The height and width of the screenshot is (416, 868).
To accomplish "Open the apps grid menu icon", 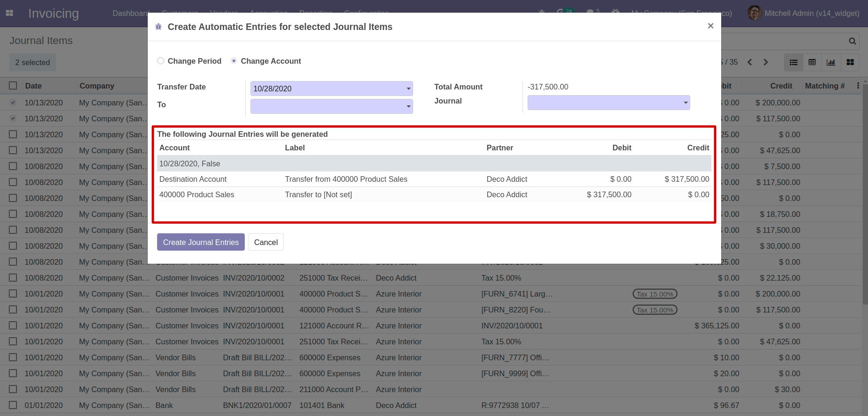I will 9,13.
